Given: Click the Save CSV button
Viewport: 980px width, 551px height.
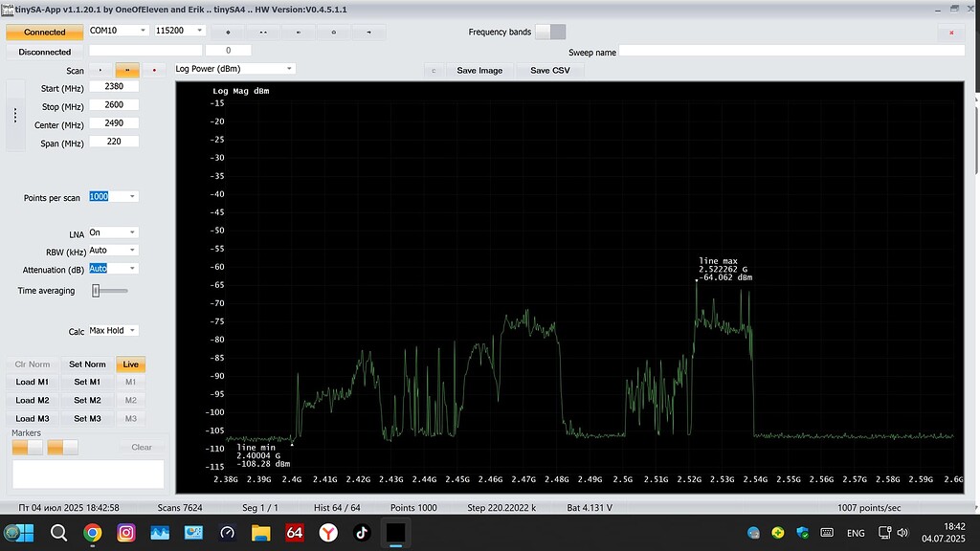Looking at the screenshot, I should pos(550,71).
